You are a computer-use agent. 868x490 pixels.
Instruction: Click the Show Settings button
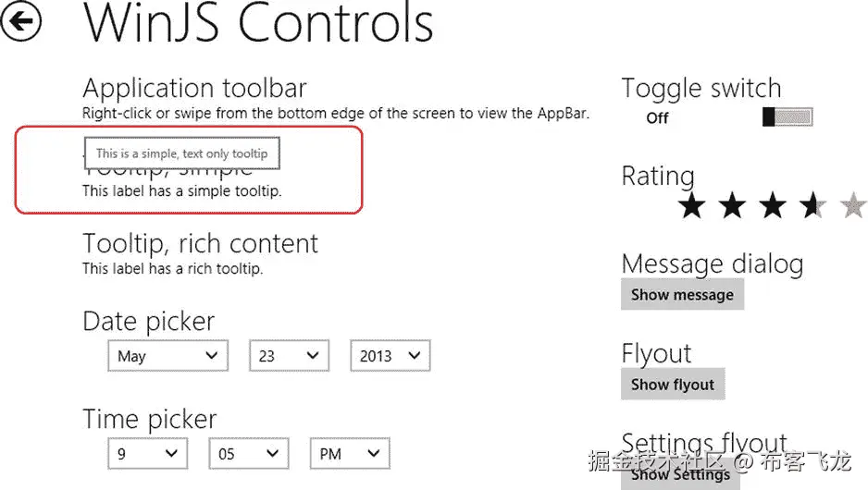pyautogui.click(x=680, y=474)
